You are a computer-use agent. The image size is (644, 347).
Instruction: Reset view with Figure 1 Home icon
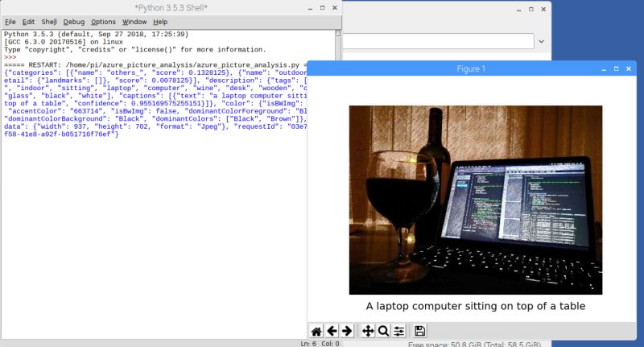point(316,331)
